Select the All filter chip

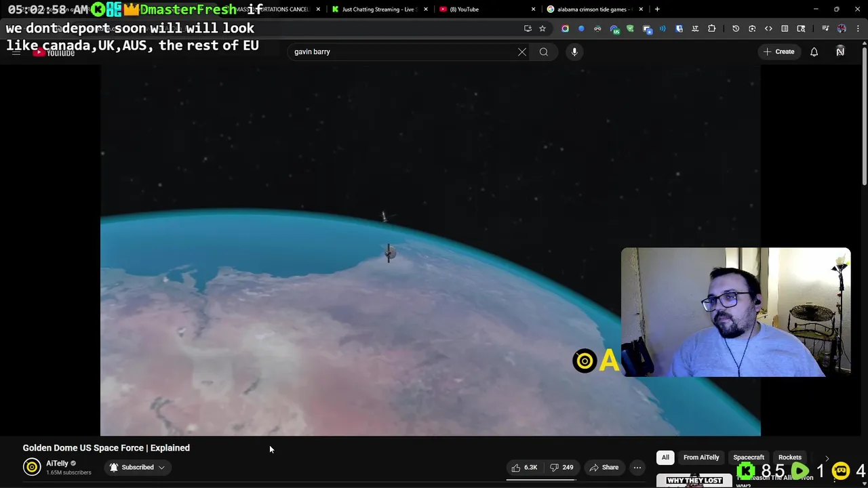click(665, 457)
